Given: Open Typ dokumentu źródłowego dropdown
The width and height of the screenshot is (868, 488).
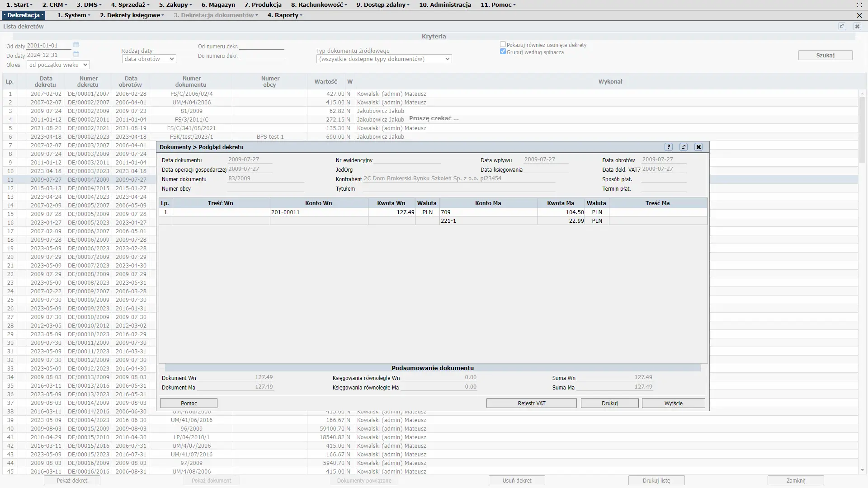Looking at the screenshot, I should [x=384, y=59].
